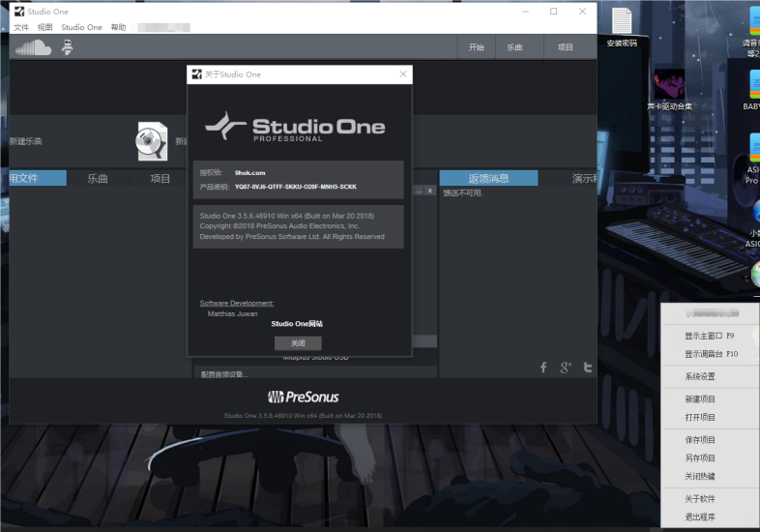Click the Matthias Juwan credit name
The width and height of the screenshot is (760, 532).
(x=233, y=313)
